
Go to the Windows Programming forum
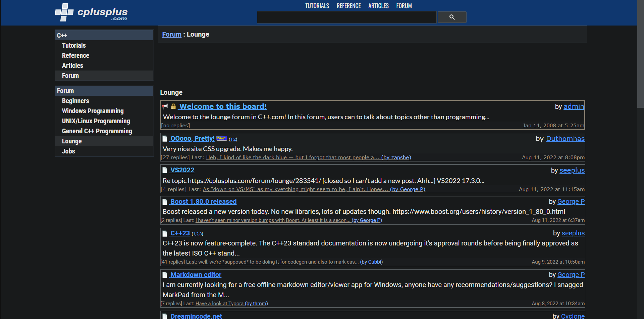click(104, 111)
